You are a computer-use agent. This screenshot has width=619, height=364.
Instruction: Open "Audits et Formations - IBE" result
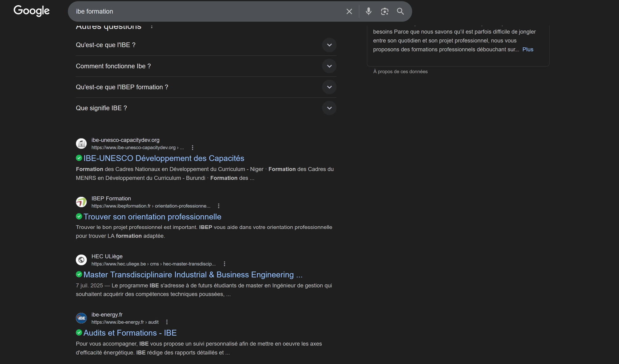click(130, 333)
